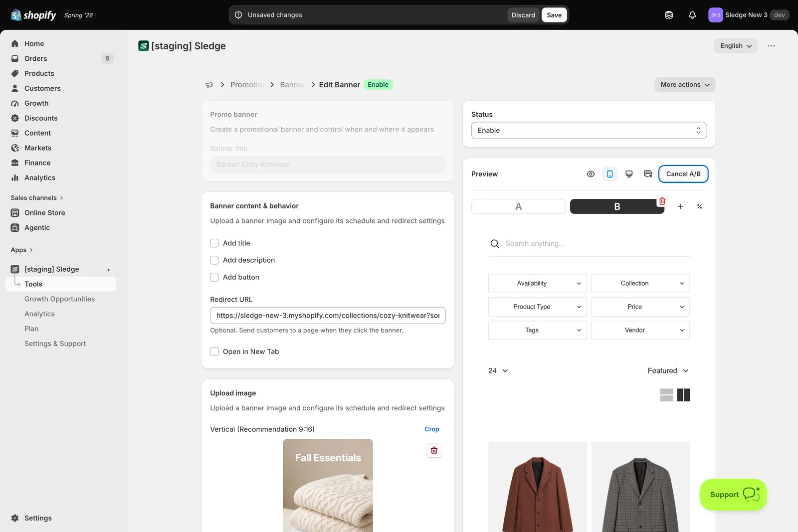Enable Open in New Tab checkbox
The width and height of the screenshot is (798, 532).
[214, 352]
